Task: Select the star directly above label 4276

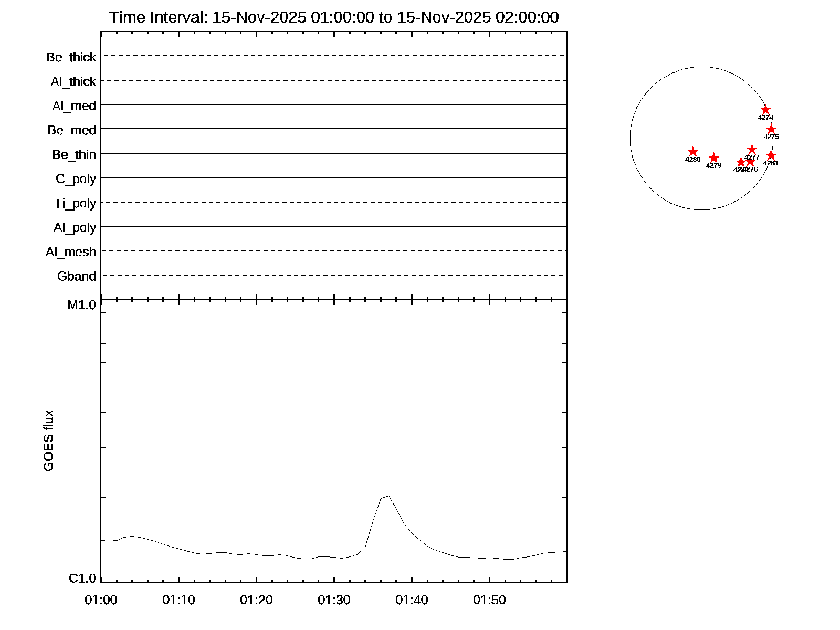Action: pos(750,162)
